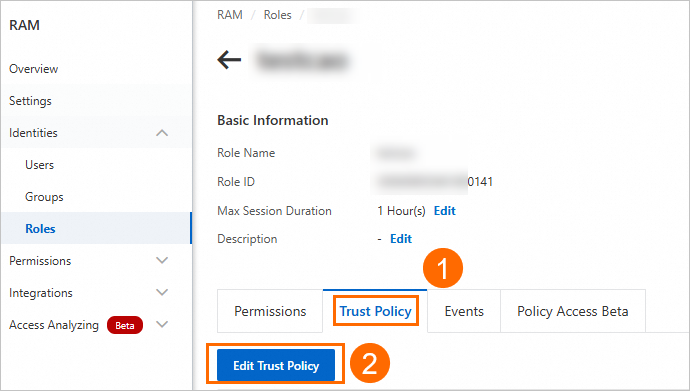This screenshot has width=690, height=391.
Task: Click the Role Name label
Action: 246,153
